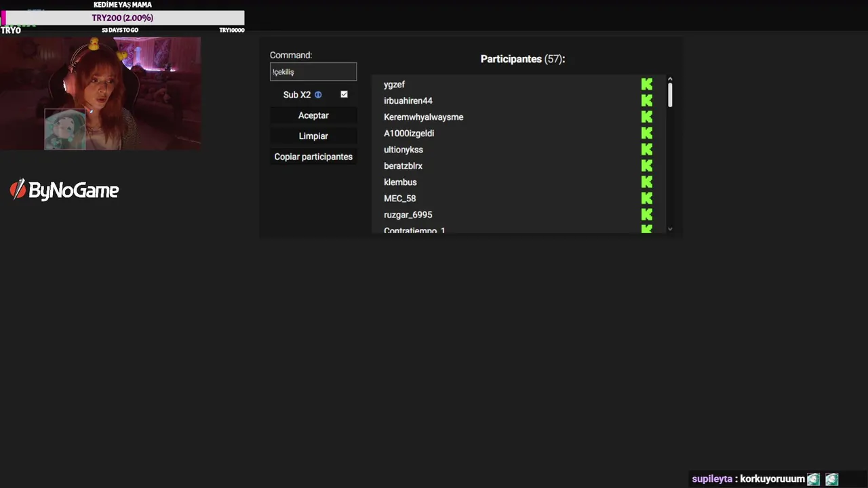The height and width of the screenshot is (488, 868).
Task: Click the Sub X2 info icon
Action: (x=318, y=95)
